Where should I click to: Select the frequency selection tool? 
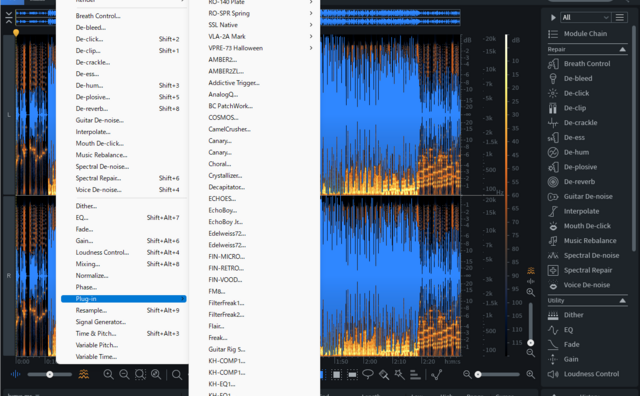tap(352, 374)
